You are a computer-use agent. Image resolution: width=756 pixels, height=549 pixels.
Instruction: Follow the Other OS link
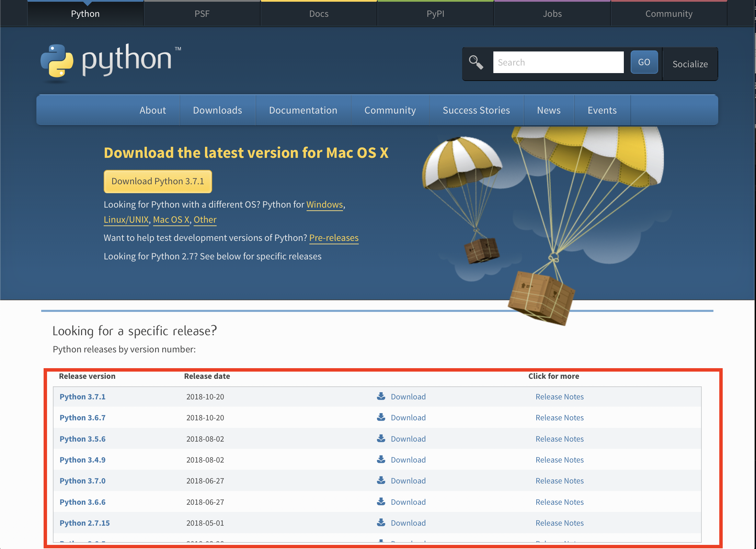click(x=205, y=220)
